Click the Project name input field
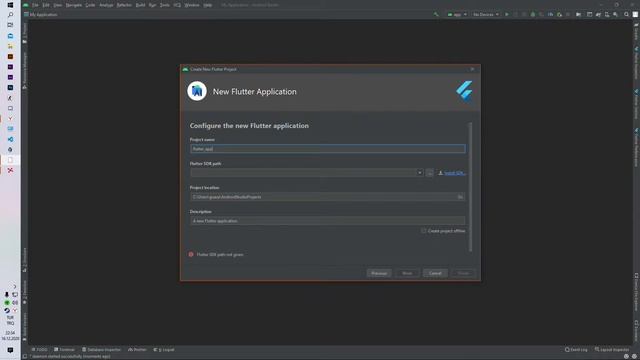This screenshot has width=640, height=360. click(327, 149)
